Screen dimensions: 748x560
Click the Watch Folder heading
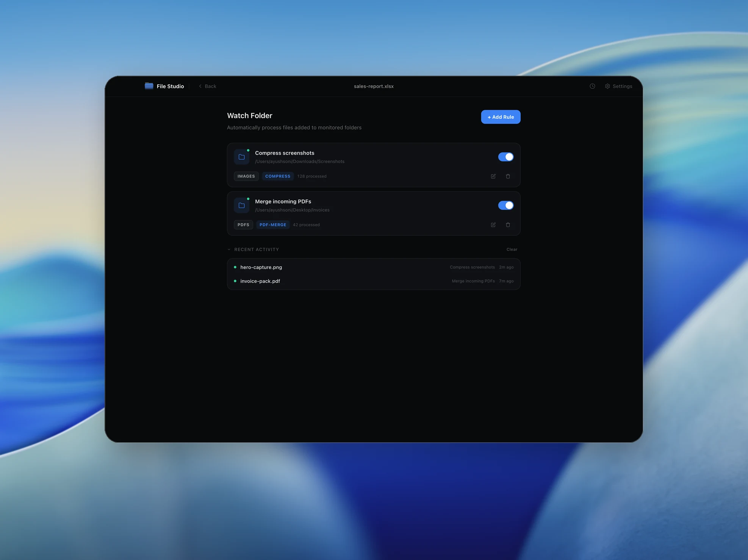pos(250,116)
